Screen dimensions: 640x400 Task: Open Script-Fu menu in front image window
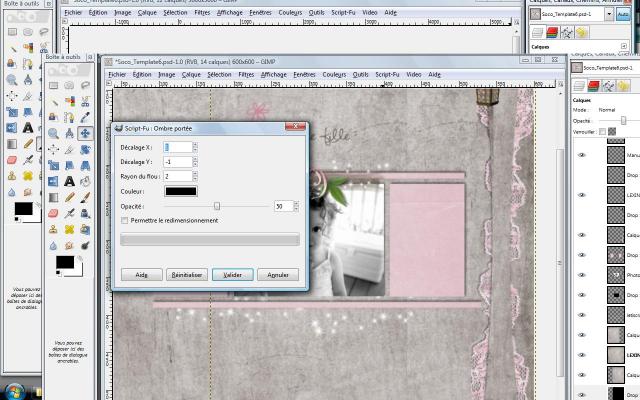[387, 75]
